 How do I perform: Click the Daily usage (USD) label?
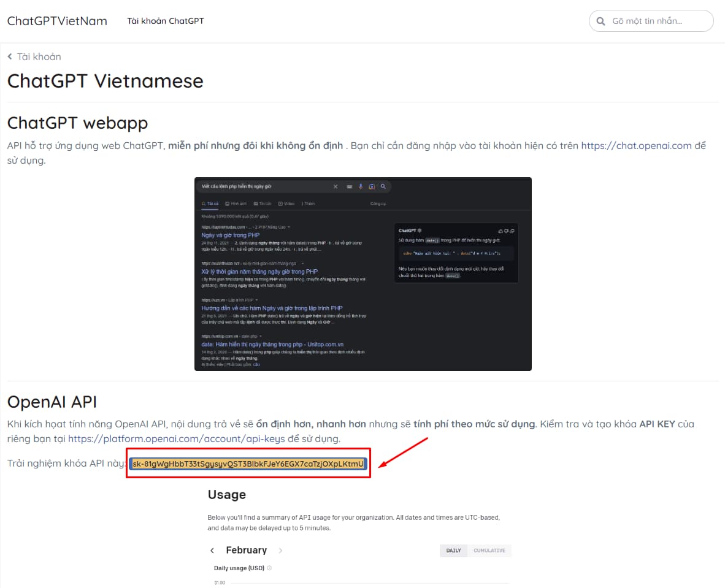(x=239, y=568)
